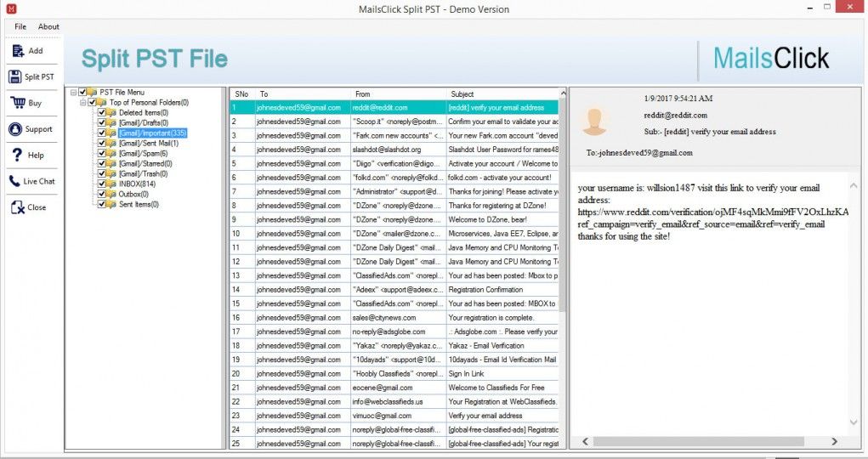Screen dimensions: 868x459
Task: Click folder icon beside Sent Items(0)
Action: (111, 204)
